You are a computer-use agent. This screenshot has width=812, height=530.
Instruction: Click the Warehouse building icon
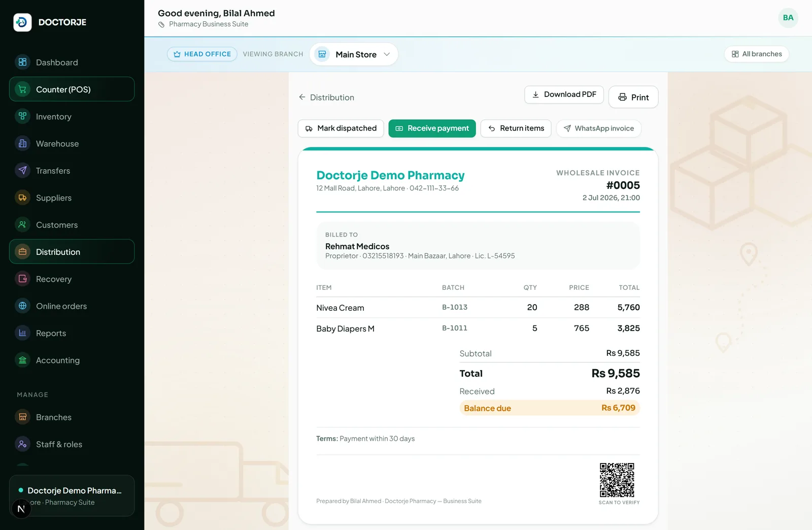22,144
